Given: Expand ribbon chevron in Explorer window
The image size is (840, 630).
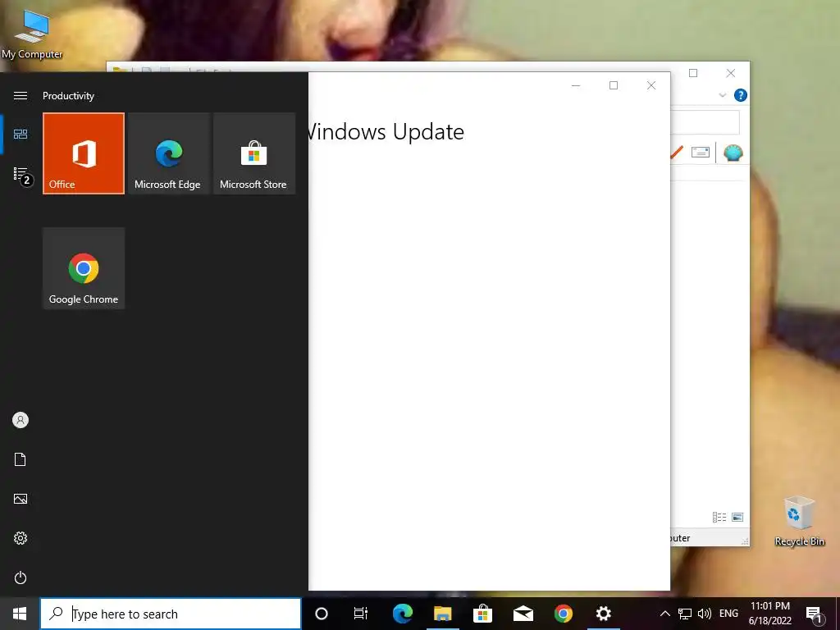Looking at the screenshot, I should 722,95.
